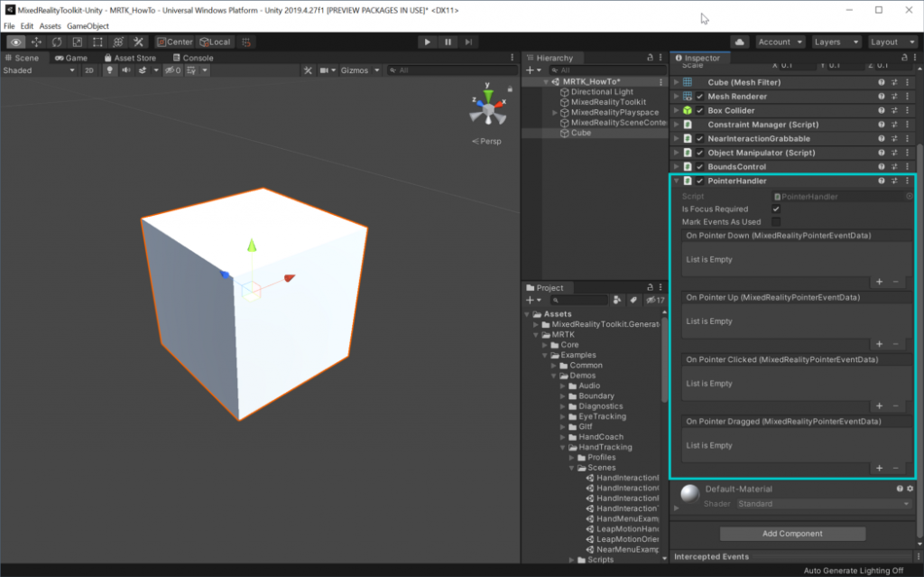Click the Add Component button
This screenshot has height=577, width=924.
(x=791, y=534)
